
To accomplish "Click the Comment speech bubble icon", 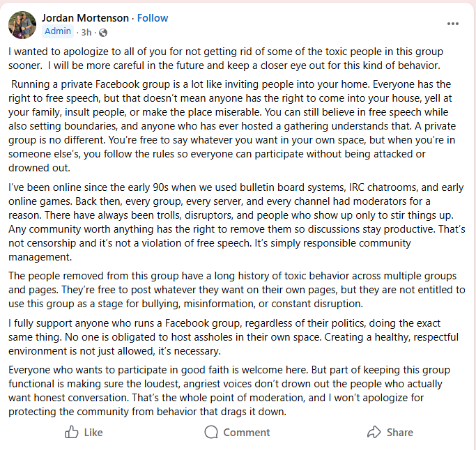I will [x=211, y=432].
